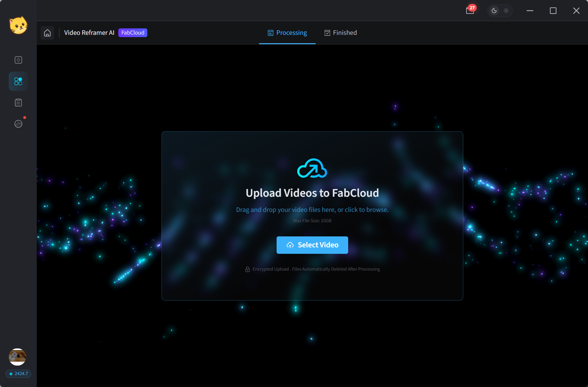The image size is (588, 387).
Task: Switch to light mode sun icon
Action: click(506, 11)
